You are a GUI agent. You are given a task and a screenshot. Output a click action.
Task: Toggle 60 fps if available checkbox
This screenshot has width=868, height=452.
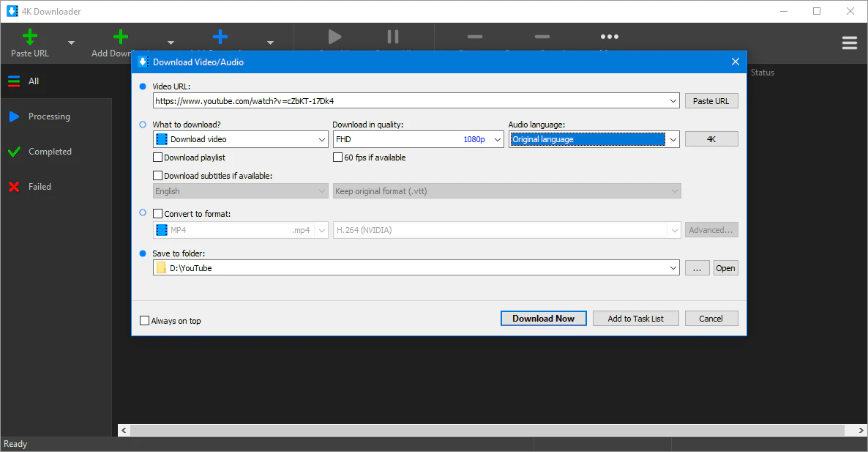point(337,158)
